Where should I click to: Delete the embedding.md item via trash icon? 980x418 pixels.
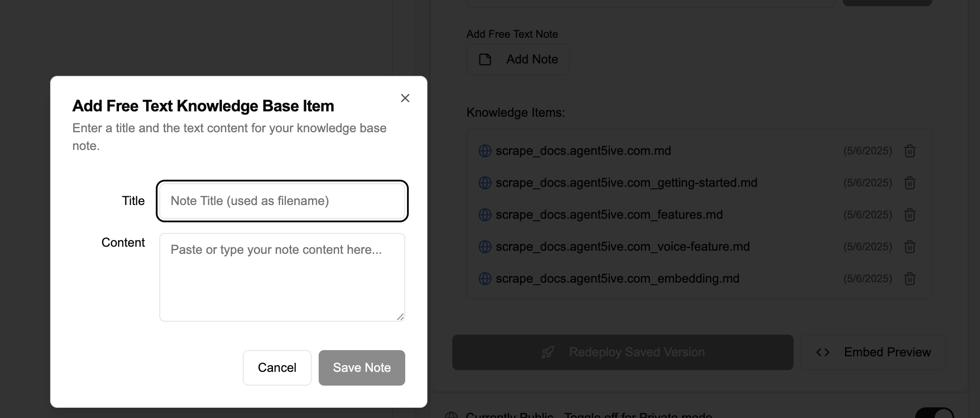(909, 279)
